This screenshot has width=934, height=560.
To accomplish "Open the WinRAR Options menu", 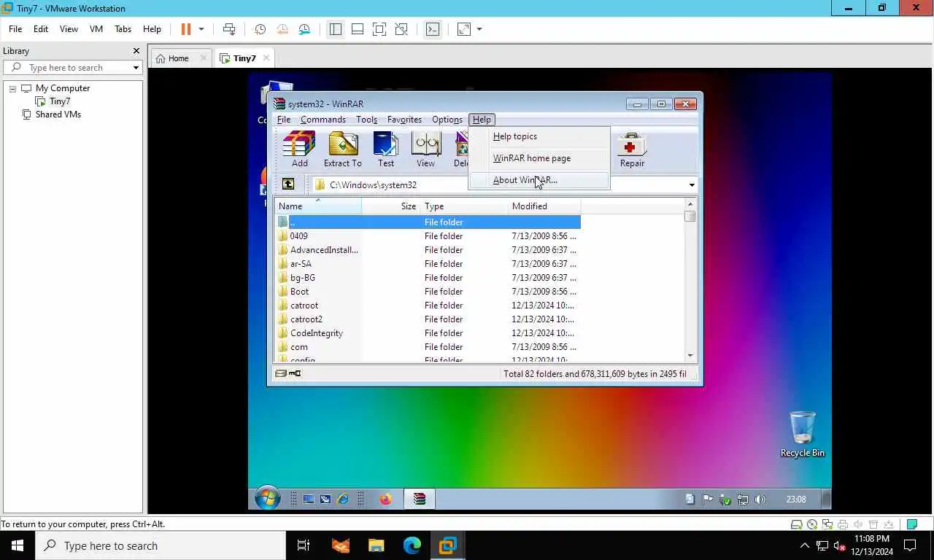I will click(x=447, y=120).
